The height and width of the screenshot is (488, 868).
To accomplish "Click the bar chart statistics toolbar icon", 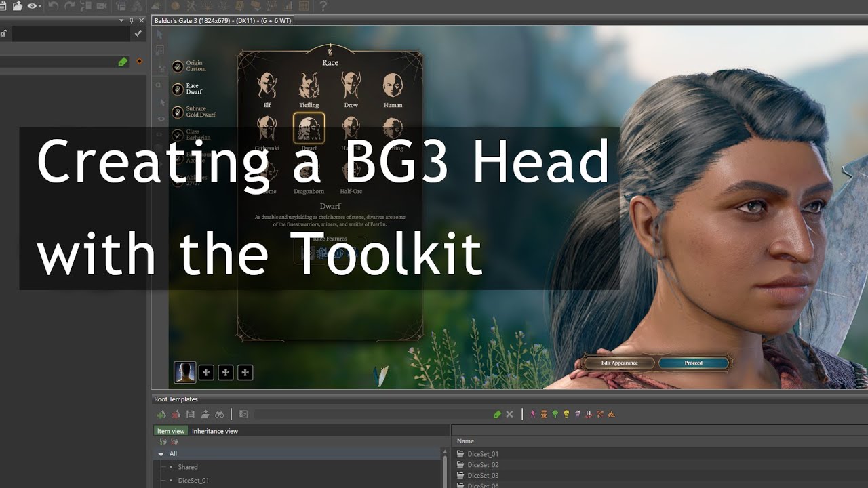I will point(288,6).
